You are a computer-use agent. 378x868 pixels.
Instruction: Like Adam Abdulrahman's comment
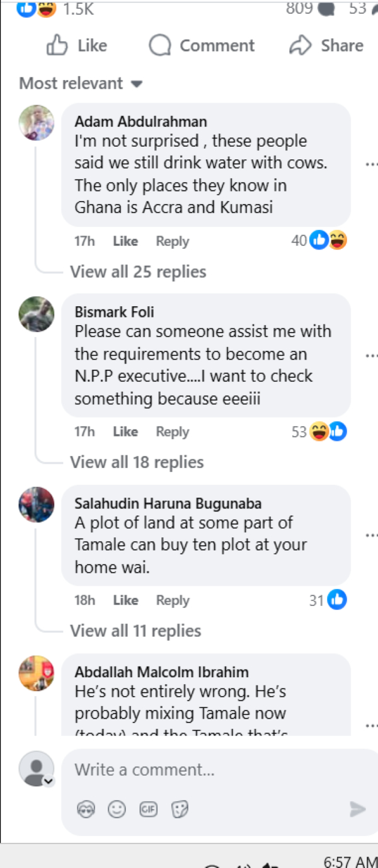125,241
